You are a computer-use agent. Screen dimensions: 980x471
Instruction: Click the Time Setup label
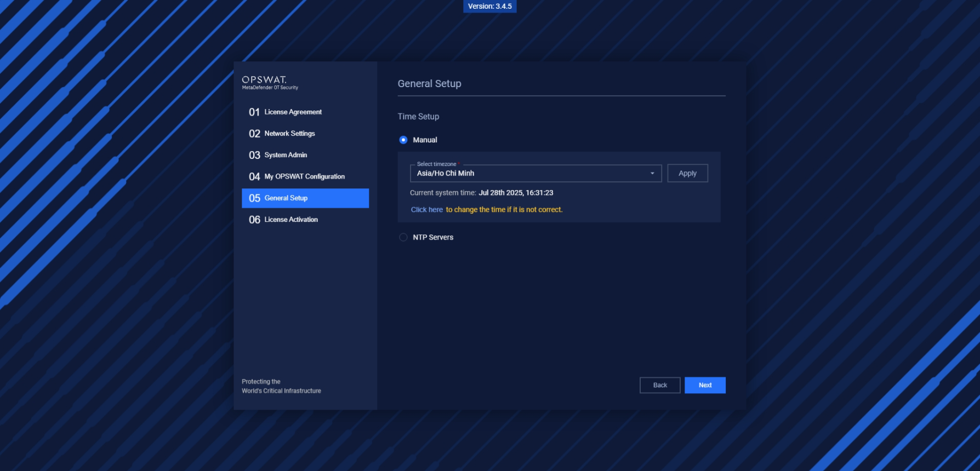coord(418,117)
